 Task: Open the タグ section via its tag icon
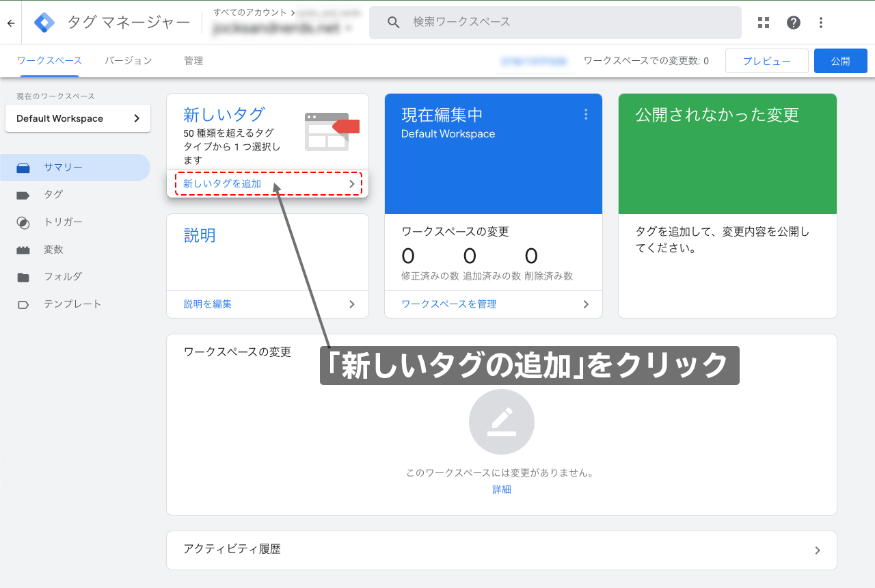pyautogui.click(x=23, y=195)
